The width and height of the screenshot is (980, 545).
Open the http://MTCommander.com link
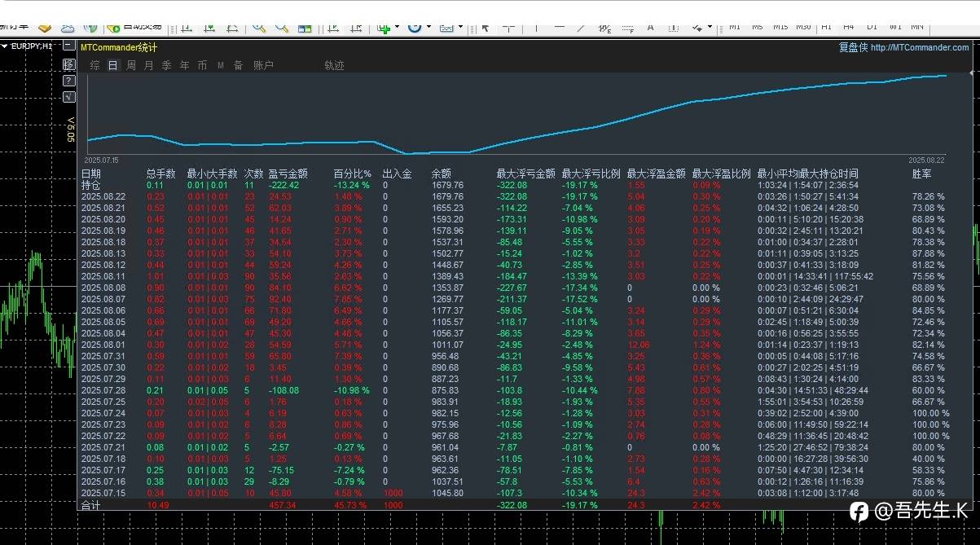(x=920, y=47)
